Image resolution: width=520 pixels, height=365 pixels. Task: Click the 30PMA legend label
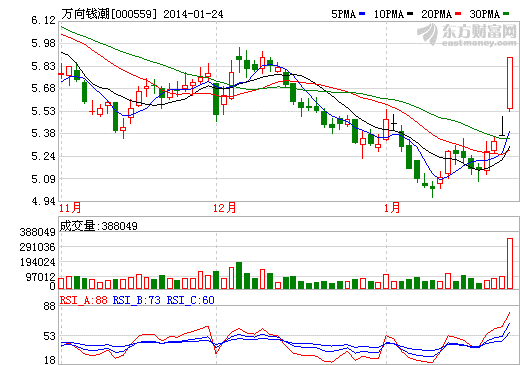(485, 14)
